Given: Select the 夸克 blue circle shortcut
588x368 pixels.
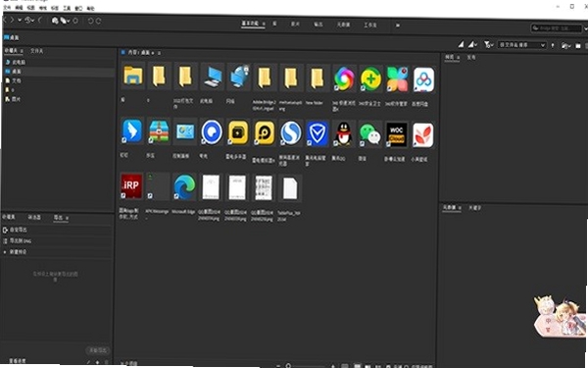Looking at the screenshot, I should [212, 132].
